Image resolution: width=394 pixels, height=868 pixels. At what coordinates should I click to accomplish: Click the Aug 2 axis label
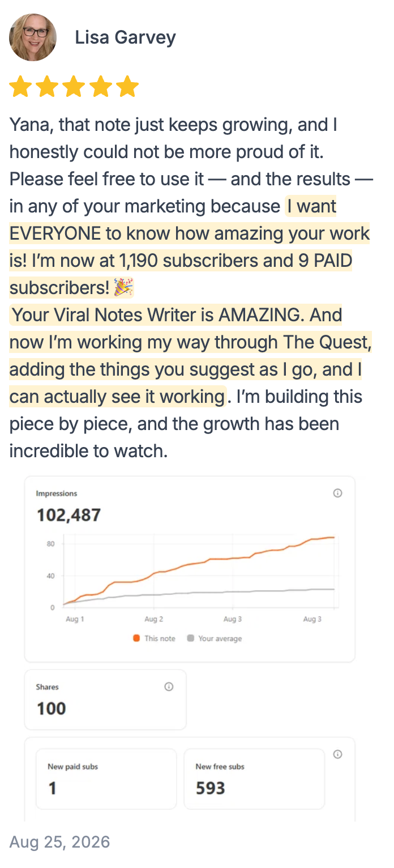[154, 619]
